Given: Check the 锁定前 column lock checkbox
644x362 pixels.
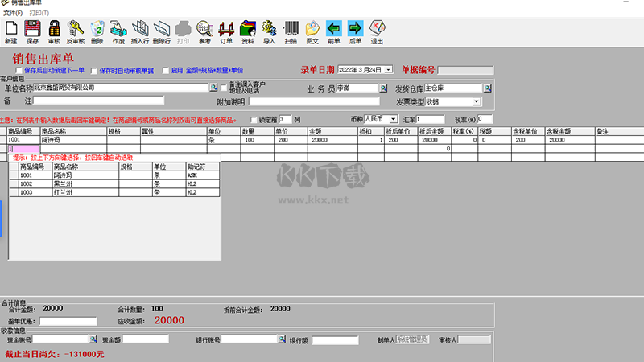Looking at the screenshot, I should (253, 119).
